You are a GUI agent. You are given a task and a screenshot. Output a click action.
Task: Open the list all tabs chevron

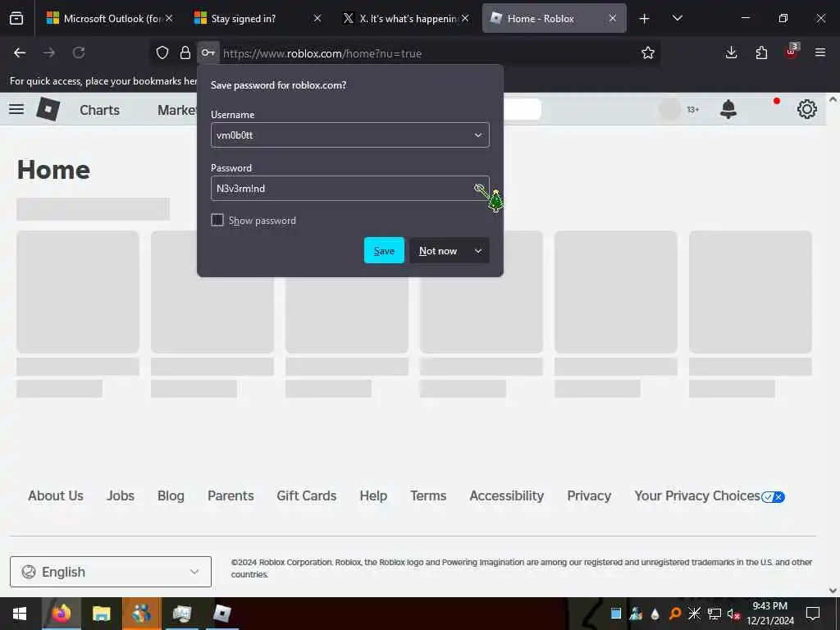click(x=677, y=18)
